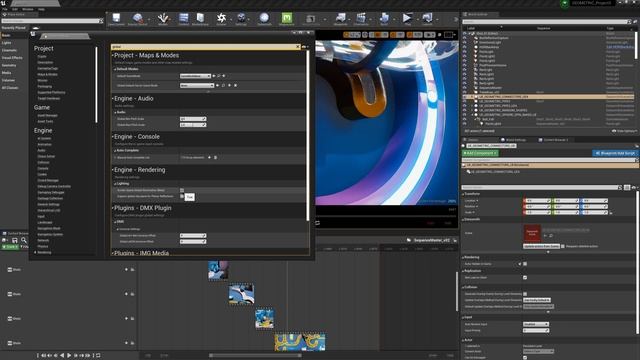The height and width of the screenshot is (360, 640).
Task: Open Global Default Server Game Mode dropdown
Action: click(x=197, y=85)
